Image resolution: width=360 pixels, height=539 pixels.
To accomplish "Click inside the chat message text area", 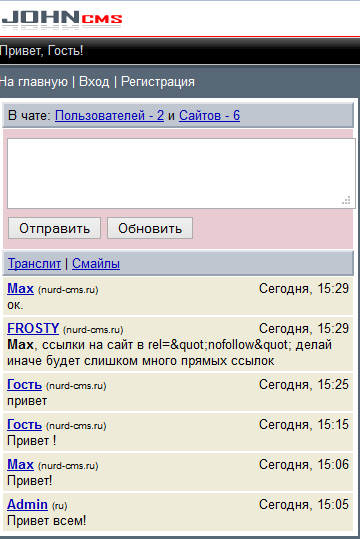I will pos(181,173).
